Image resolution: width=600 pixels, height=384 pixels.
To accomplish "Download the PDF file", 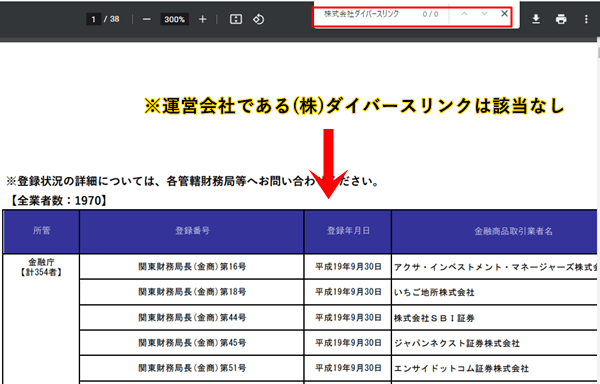I will [536, 19].
